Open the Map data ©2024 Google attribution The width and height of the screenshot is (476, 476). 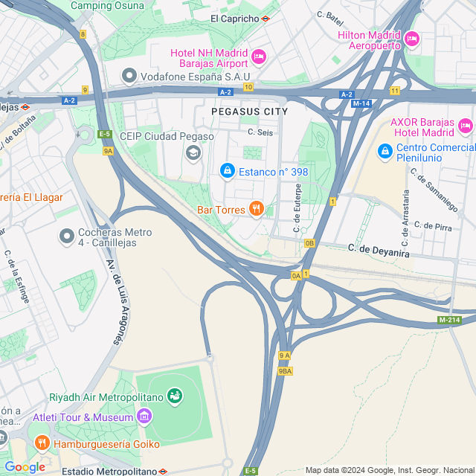tap(390, 470)
